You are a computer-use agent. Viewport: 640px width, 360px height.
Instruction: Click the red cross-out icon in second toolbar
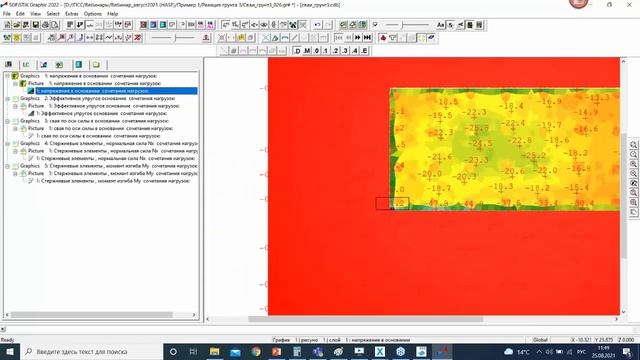(x=138, y=38)
